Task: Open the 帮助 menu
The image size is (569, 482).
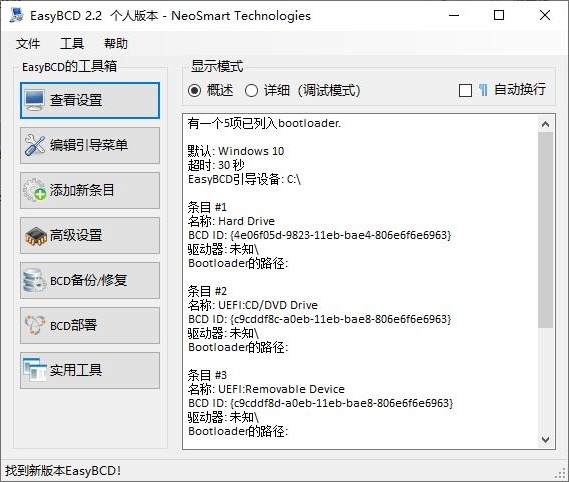Action: coord(116,44)
